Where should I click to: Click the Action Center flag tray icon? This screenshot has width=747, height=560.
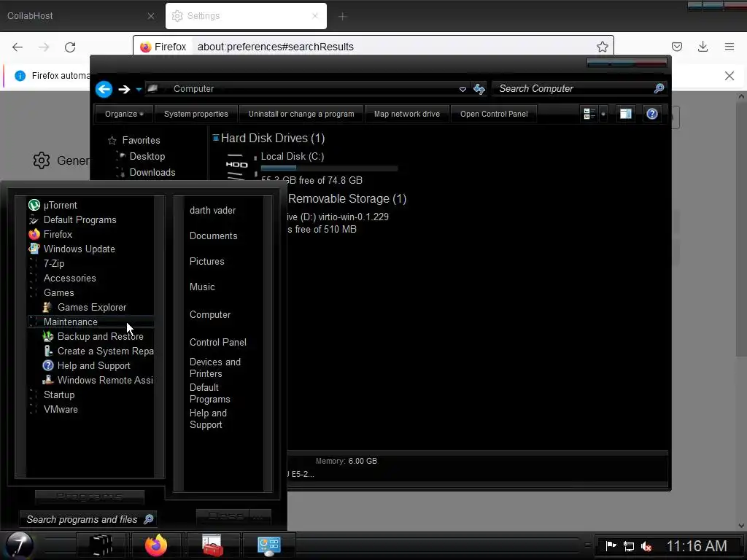coord(611,545)
